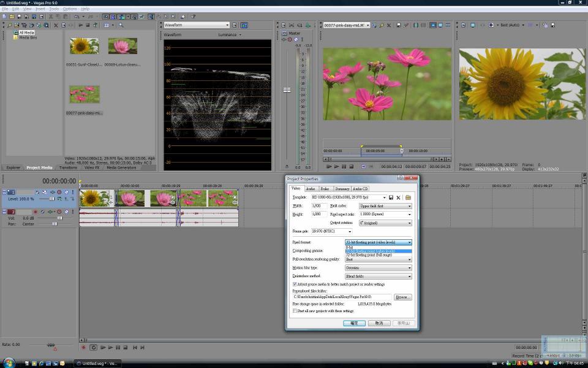The image size is (588, 368).
Task: Select the pink daisy media thumbnail
Action: click(x=84, y=94)
